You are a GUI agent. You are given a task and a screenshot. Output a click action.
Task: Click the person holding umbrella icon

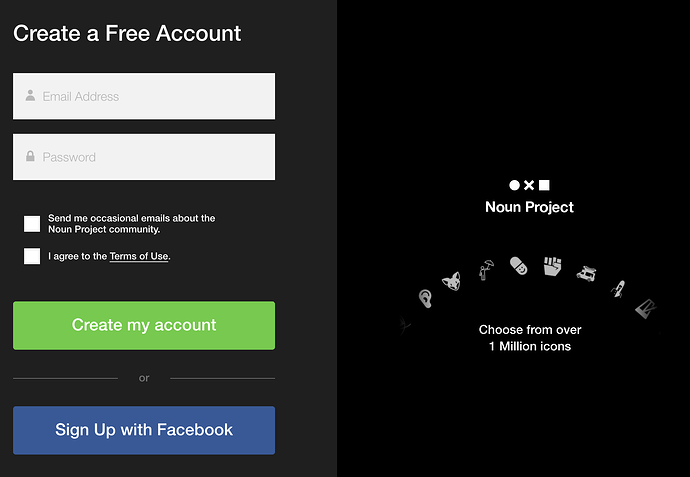[485, 269]
